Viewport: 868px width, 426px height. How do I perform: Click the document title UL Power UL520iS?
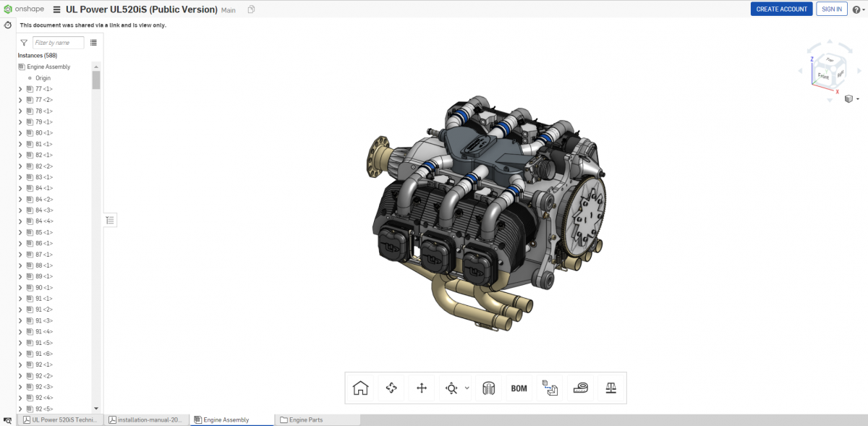click(x=142, y=9)
